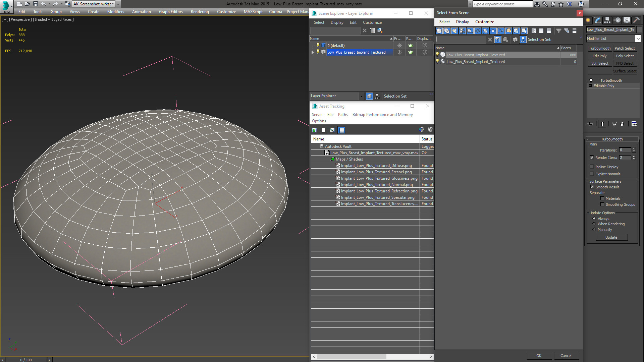Switch Asset Tracking to table view icon
Image resolution: width=644 pixels, height=362 pixels.
pos(341,130)
